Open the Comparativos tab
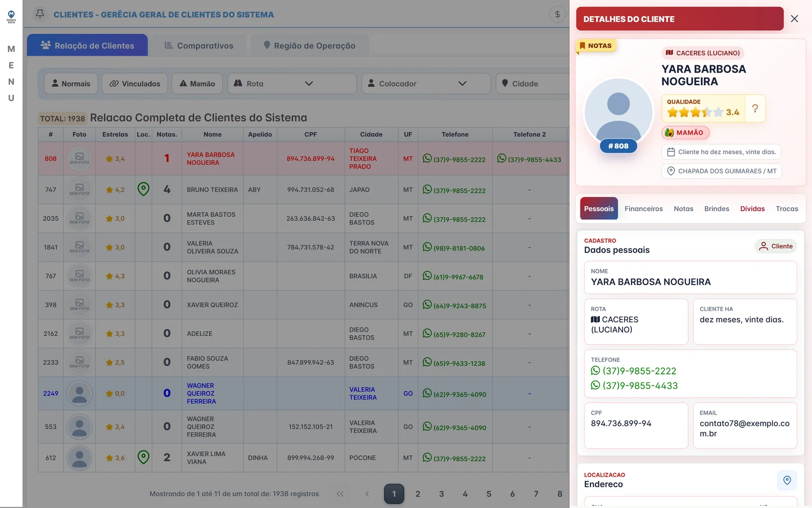The height and width of the screenshot is (508, 812). 199,45
